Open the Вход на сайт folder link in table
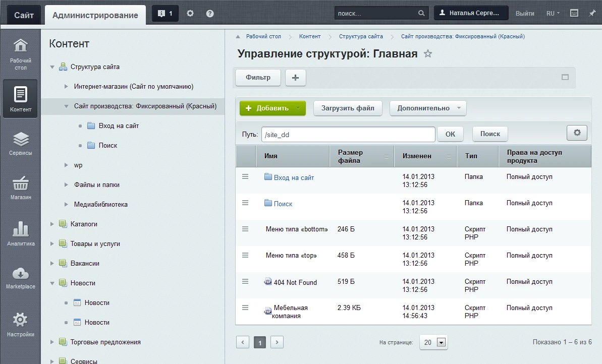602x364 pixels. click(294, 177)
